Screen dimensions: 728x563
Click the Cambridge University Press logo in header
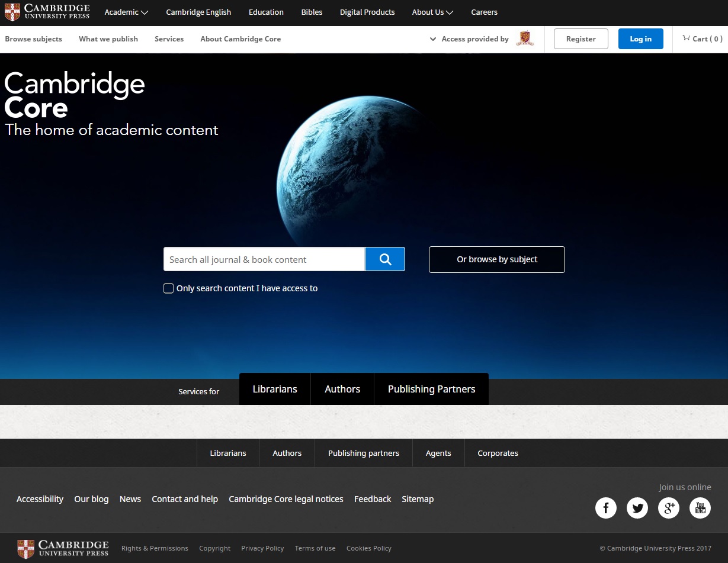47,12
